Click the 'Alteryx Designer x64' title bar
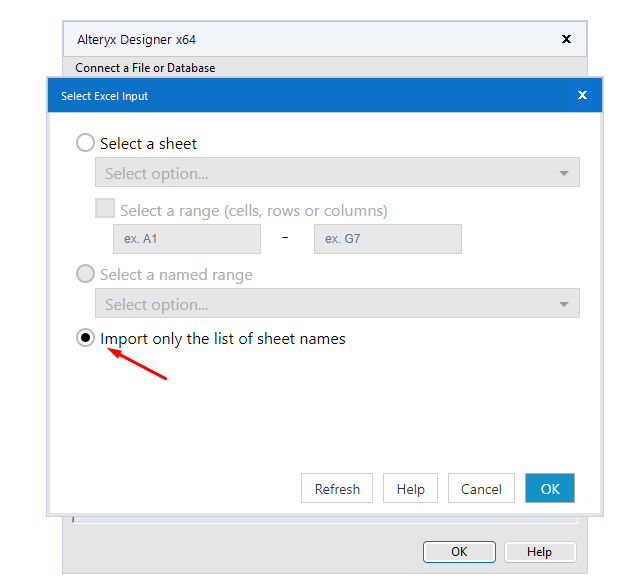The width and height of the screenshot is (625, 586). [300, 39]
